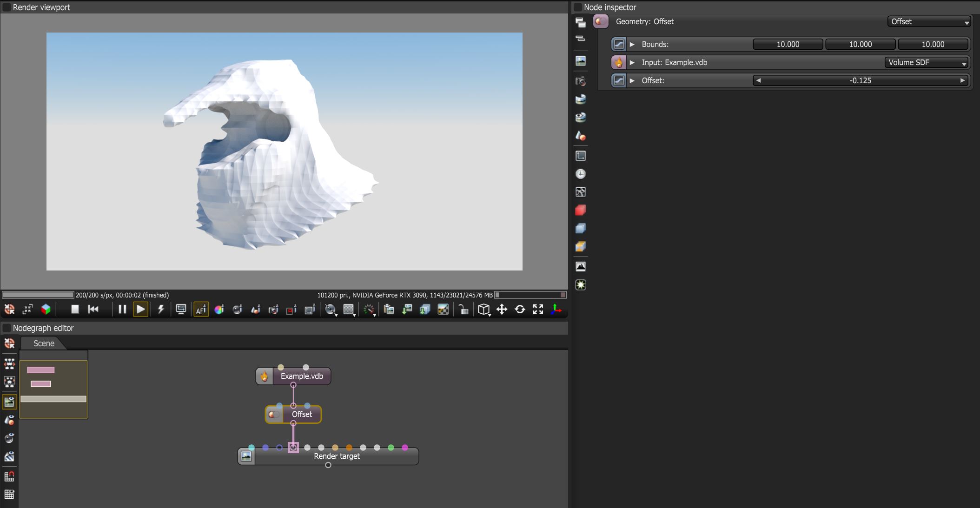Decrease Offset with left arrow

click(758, 80)
